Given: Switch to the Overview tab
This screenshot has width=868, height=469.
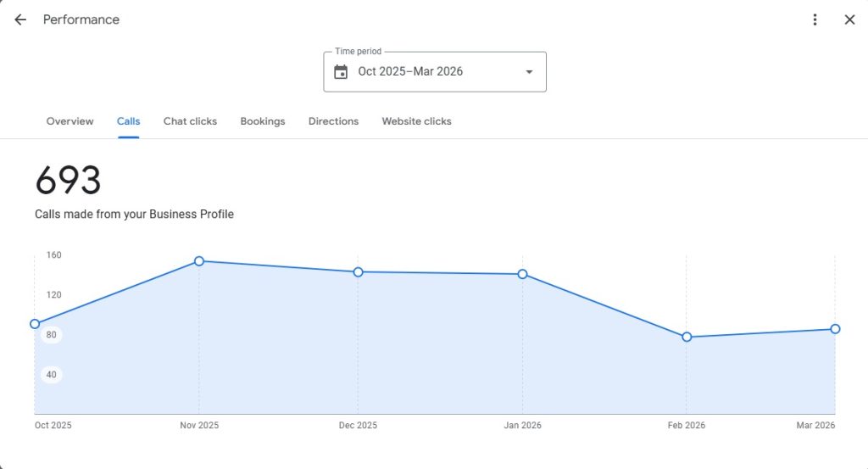Looking at the screenshot, I should click(x=70, y=121).
